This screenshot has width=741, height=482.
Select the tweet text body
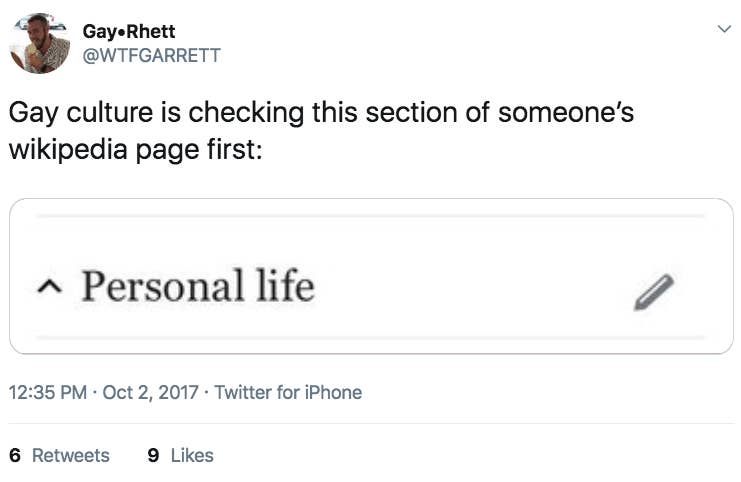[321, 131]
